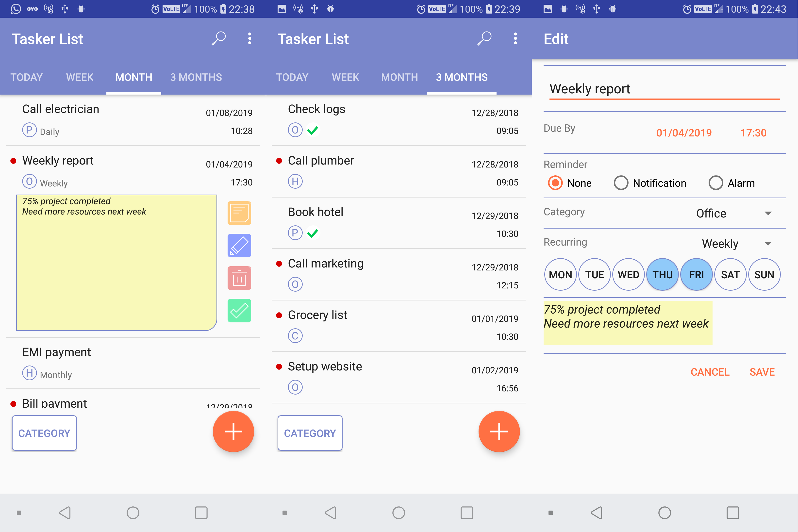Switch to TODAY tab on left screen
The height and width of the screenshot is (532, 798).
coord(26,77)
